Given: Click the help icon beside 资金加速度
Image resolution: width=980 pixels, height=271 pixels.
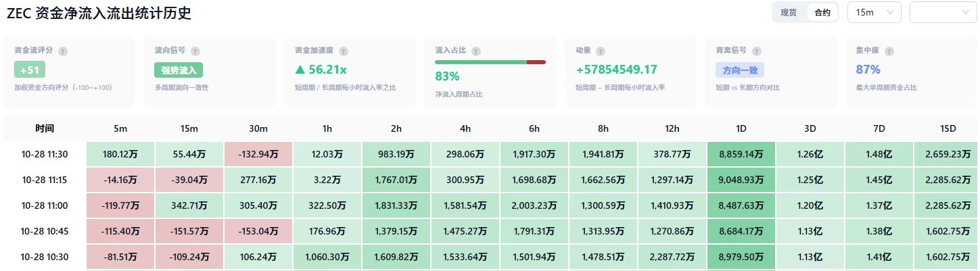Looking at the screenshot, I should coord(344,51).
